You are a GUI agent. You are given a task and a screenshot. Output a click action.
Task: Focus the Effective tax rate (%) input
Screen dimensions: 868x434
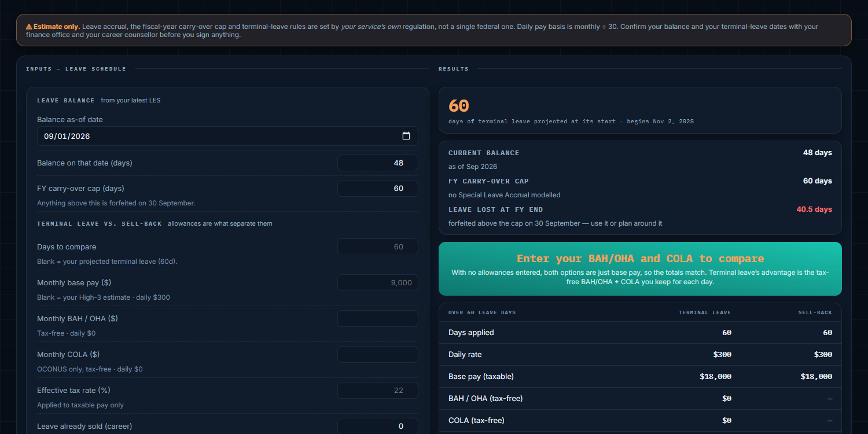click(x=378, y=391)
